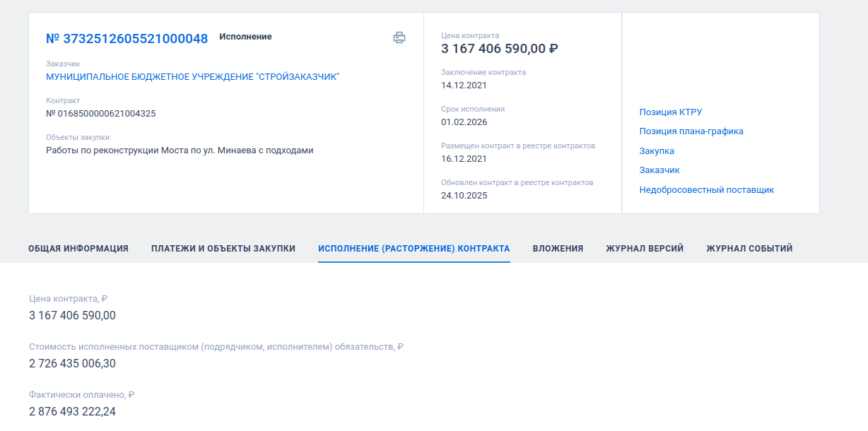This screenshot has height=431, width=868.
Task: Click the fulfilled obligations value 2 726 435 006,30
Action: (72, 363)
